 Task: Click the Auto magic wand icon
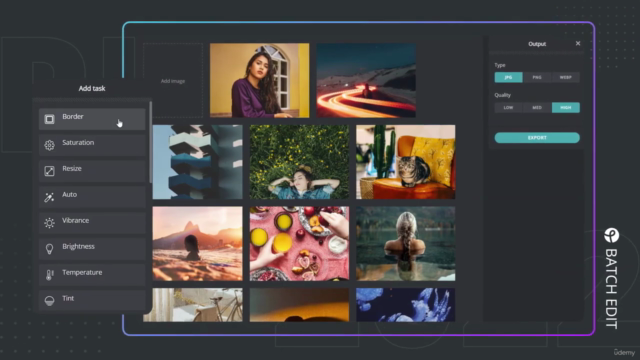(x=49, y=197)
